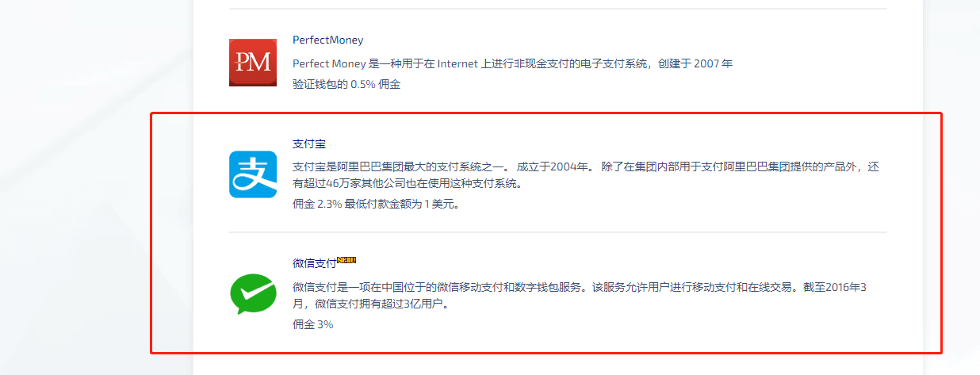Open the 微信支付 payment method title
The height and width of the screenshot is (375, 980).
315,263
